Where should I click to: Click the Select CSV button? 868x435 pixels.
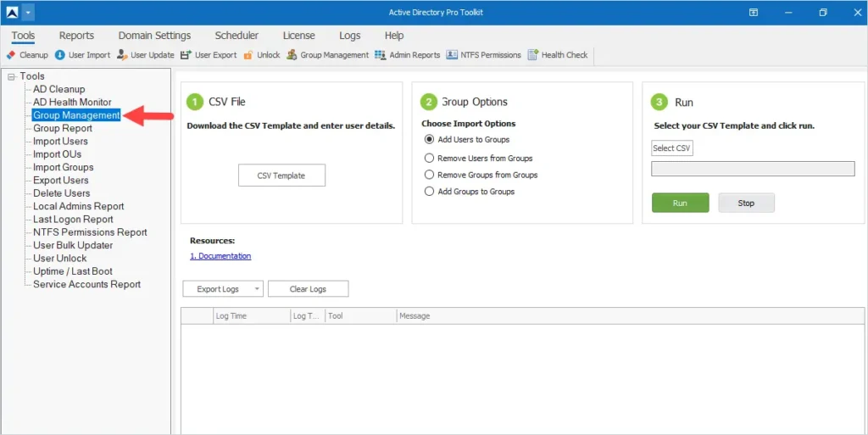click(671, 148)
